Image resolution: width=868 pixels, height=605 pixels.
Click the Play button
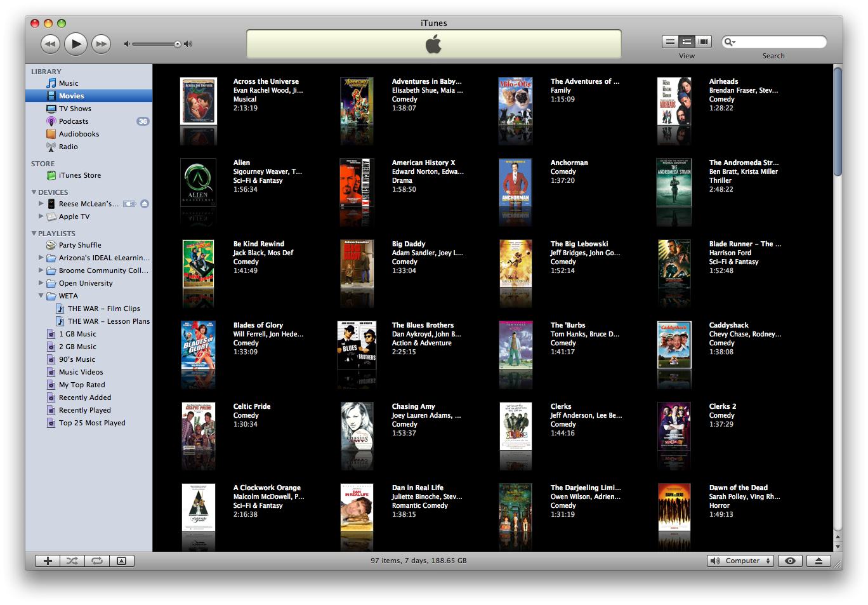[x=76, y=44]
